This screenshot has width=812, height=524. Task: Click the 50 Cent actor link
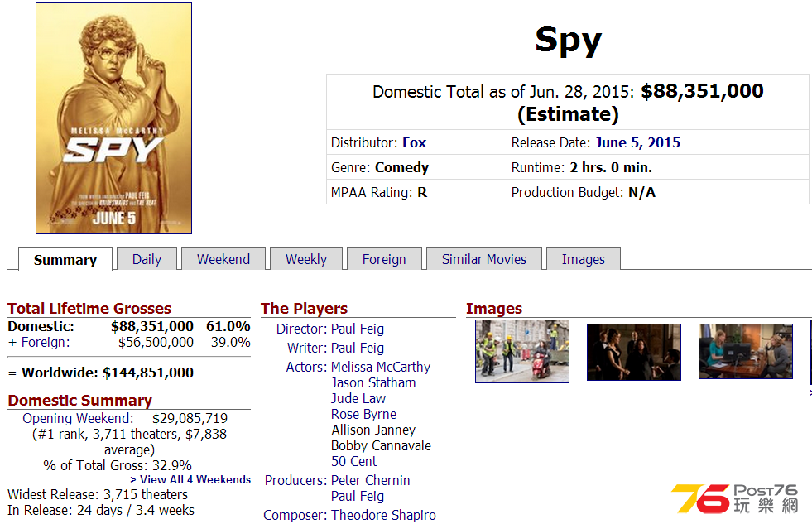(354, 461)
